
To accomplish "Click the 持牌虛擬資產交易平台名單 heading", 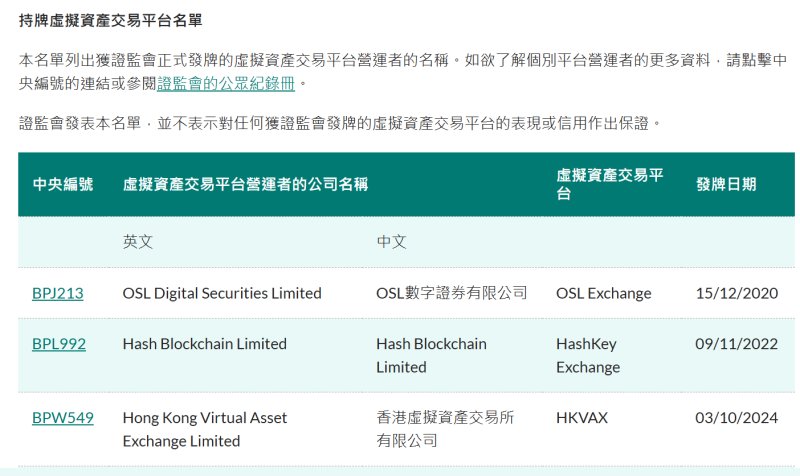I will 111,20.
